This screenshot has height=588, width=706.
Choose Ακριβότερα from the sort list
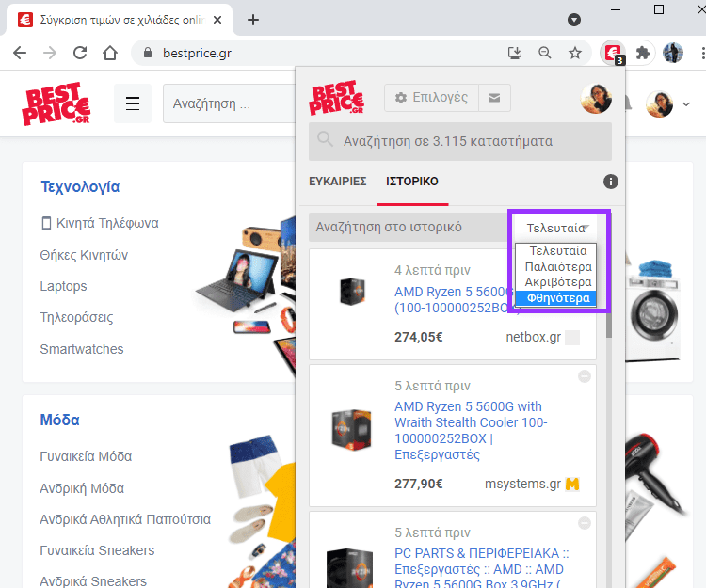click(x=558, y=282)
